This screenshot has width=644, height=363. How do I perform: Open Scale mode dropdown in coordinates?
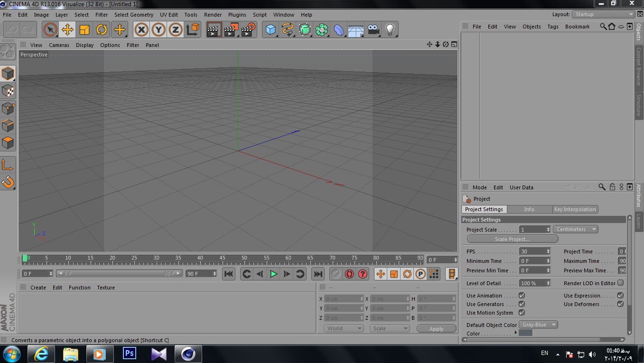[x=390, y=328]
